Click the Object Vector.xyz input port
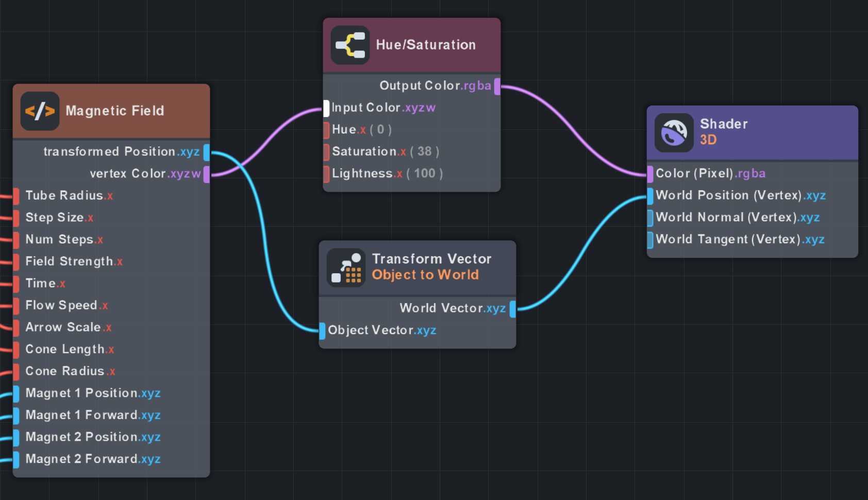This screenshot has height=500, width=868. pos(322,330)
